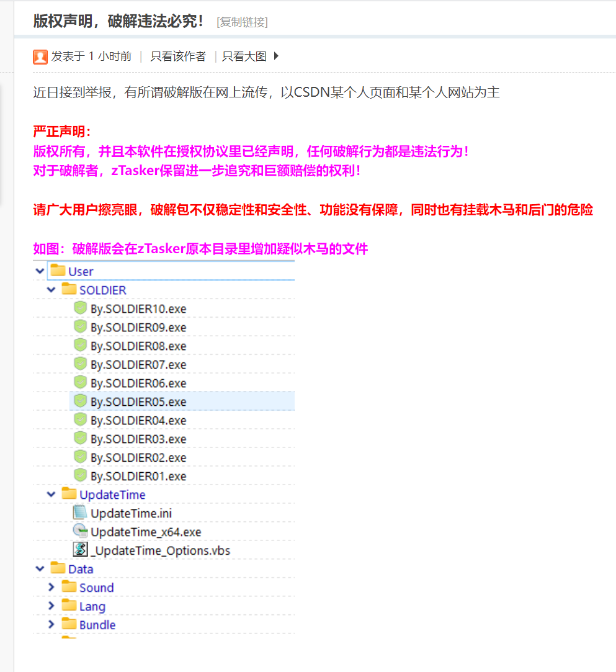616x672 pixels.
Task: Click the Bundle folder icon
Action: point(69,624)
